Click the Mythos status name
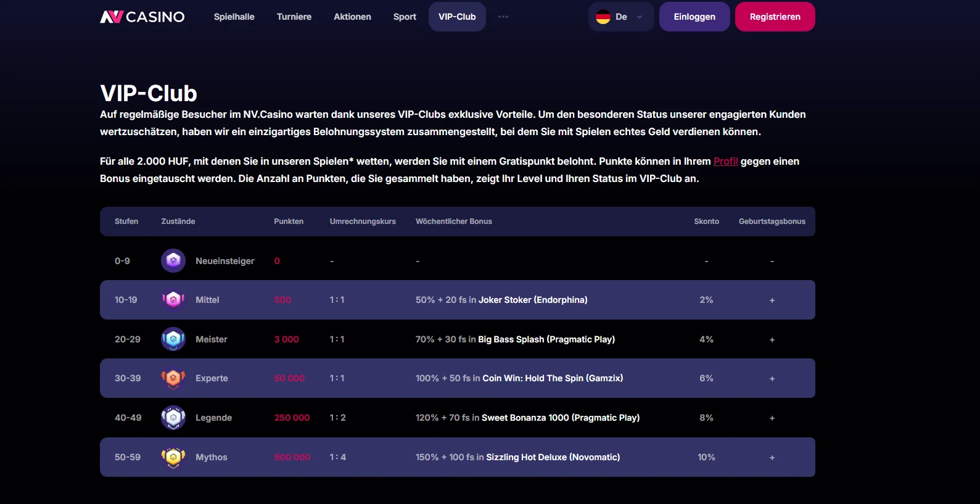The image size is (980, 504). pos(212,457)
